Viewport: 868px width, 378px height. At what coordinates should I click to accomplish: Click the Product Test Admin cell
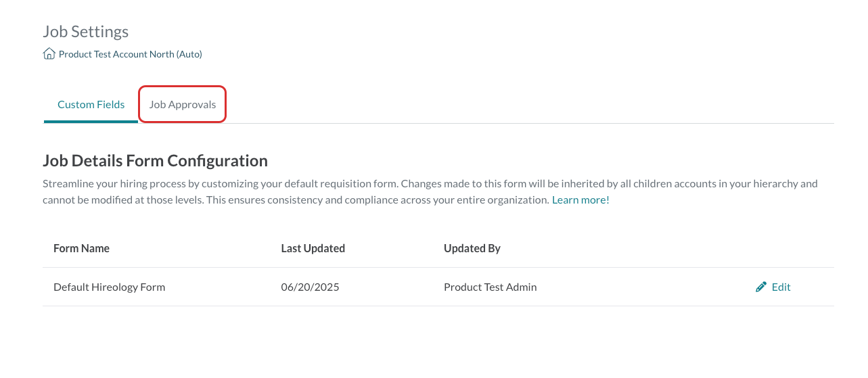click(x=490, y=287)
